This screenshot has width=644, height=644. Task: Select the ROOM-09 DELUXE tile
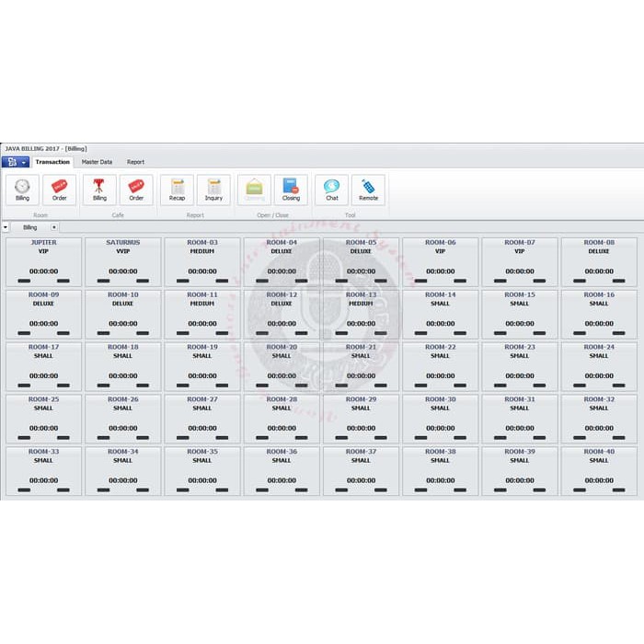[x=43, y=315]
